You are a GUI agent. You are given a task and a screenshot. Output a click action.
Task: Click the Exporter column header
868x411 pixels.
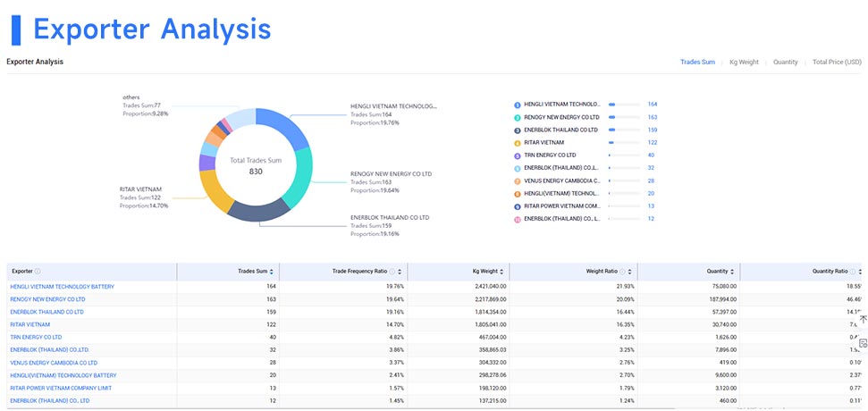91,272
